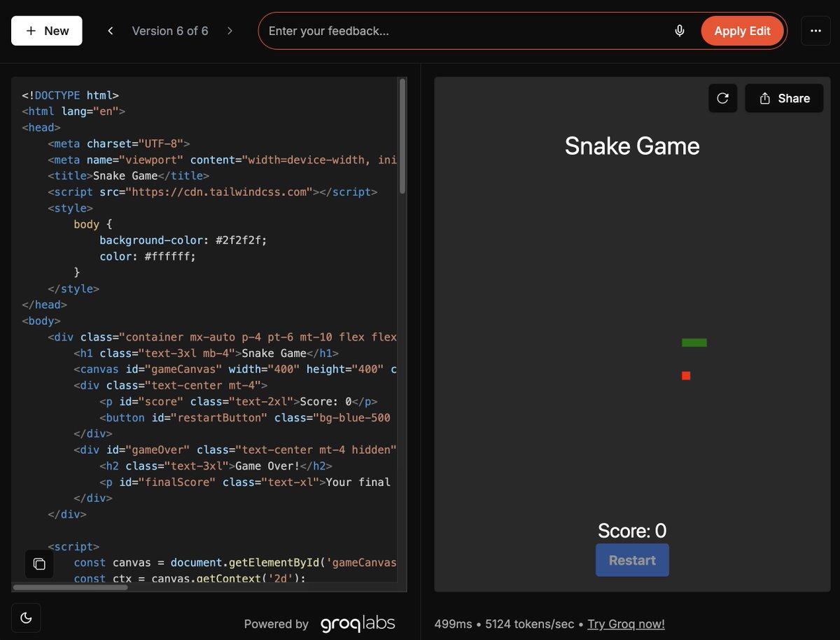Image resolution: width=840 pixels, height=640 pixels.
Task: Click the <!DOCTYPE html> code line
Action: [70, 95]
